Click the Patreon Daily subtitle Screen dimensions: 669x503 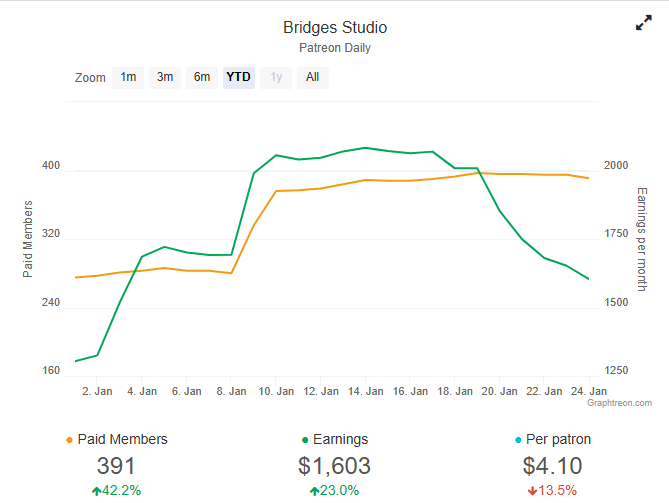tap(335, 48)
